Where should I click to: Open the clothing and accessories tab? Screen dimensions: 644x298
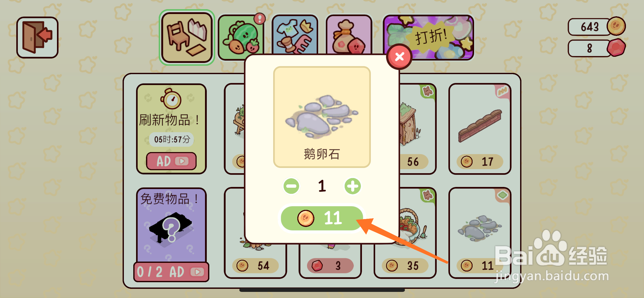(295, 34)
